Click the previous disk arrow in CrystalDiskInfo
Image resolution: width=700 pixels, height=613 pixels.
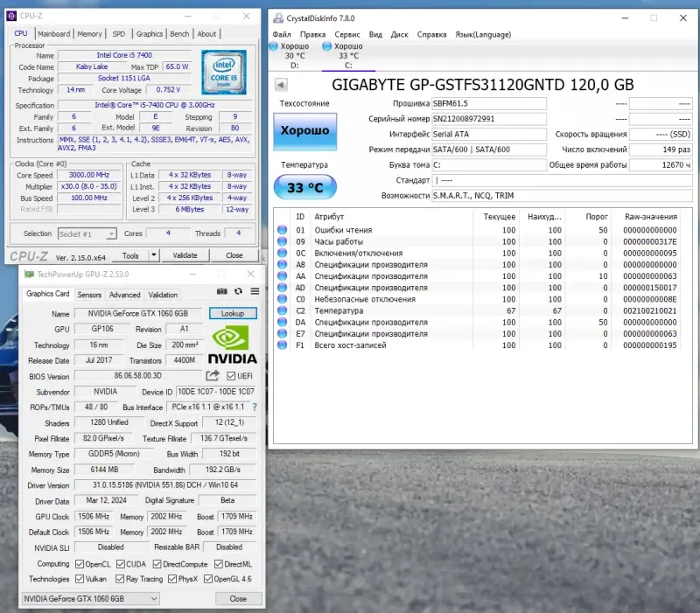click(281, 84)
